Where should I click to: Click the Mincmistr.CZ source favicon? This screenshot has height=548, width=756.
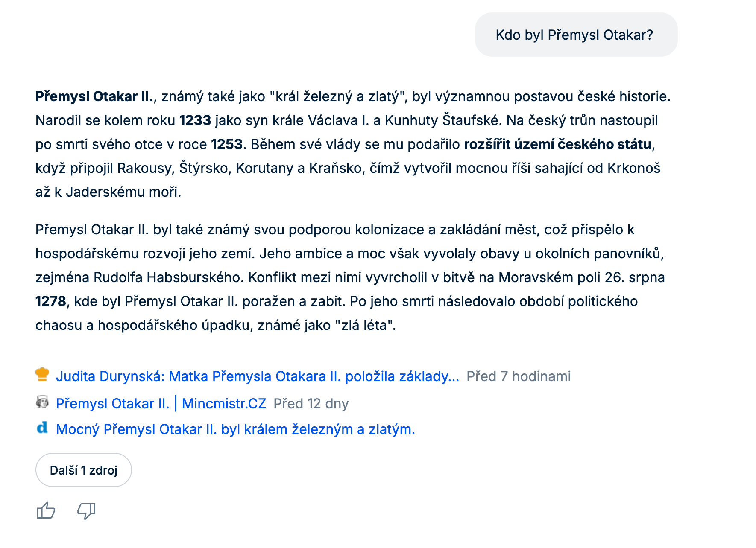click(42, 402)
